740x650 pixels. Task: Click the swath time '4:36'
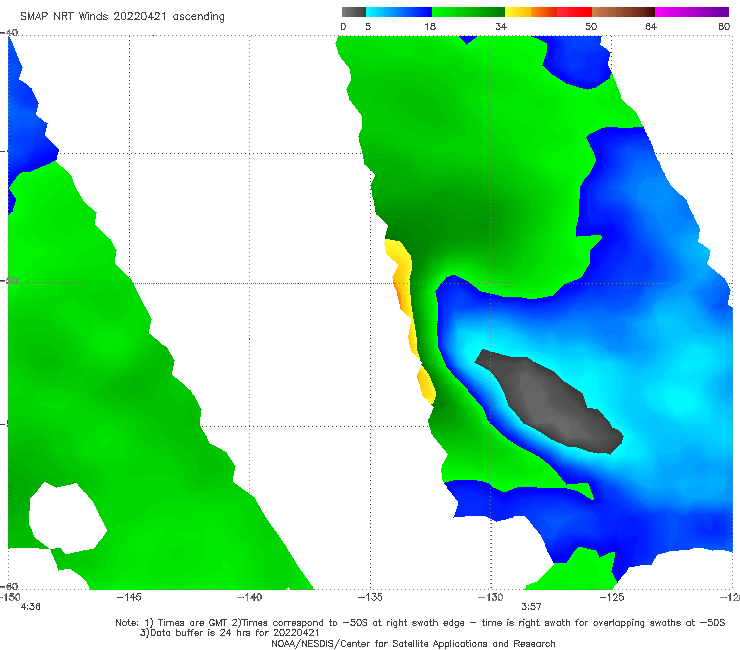point(31,607)
